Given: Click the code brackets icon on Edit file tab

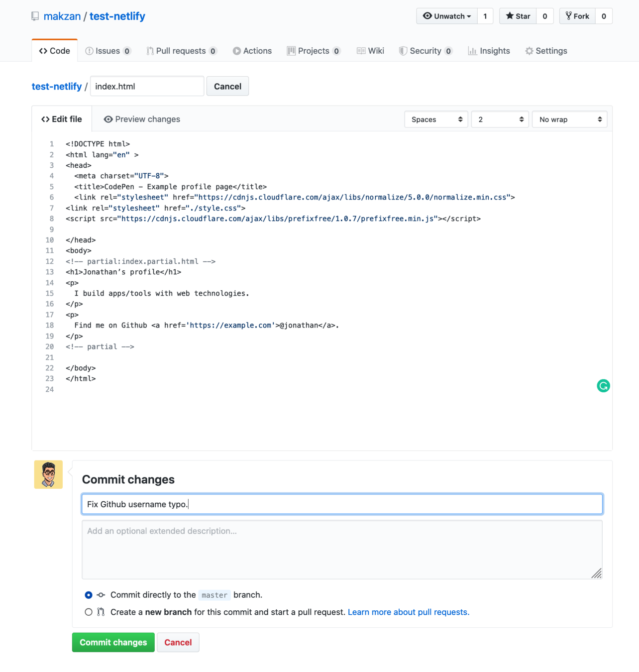Looking at the screenshot, I should pos(45,119).
